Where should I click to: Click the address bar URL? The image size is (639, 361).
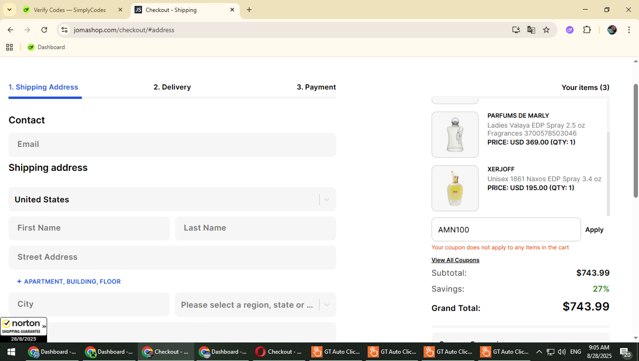coord(124,30)
